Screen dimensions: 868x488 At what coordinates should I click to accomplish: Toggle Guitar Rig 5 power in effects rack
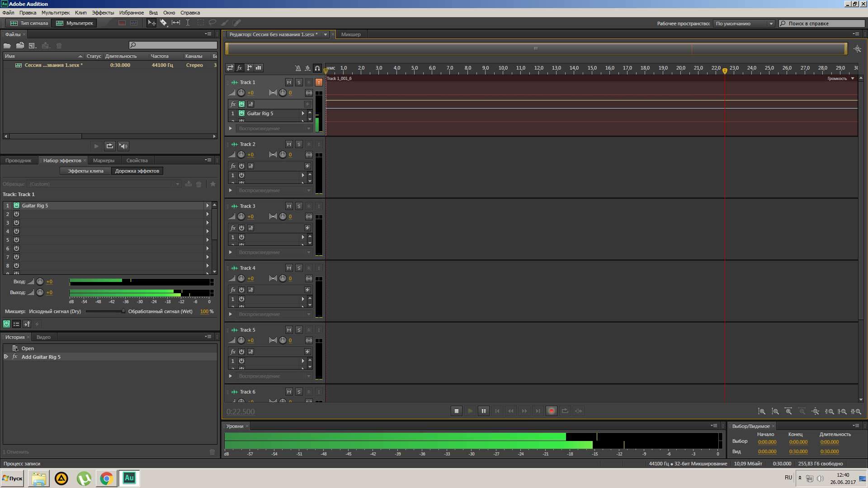(17, 206)
